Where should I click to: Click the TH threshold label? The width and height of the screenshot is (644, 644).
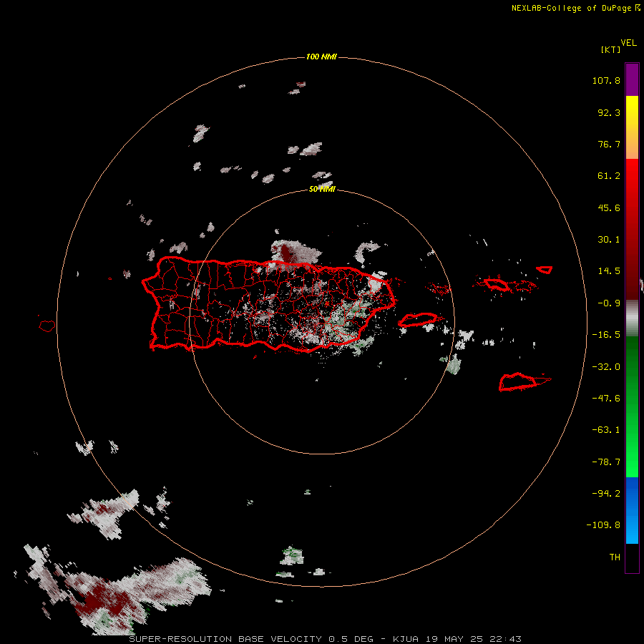(615, 557)
